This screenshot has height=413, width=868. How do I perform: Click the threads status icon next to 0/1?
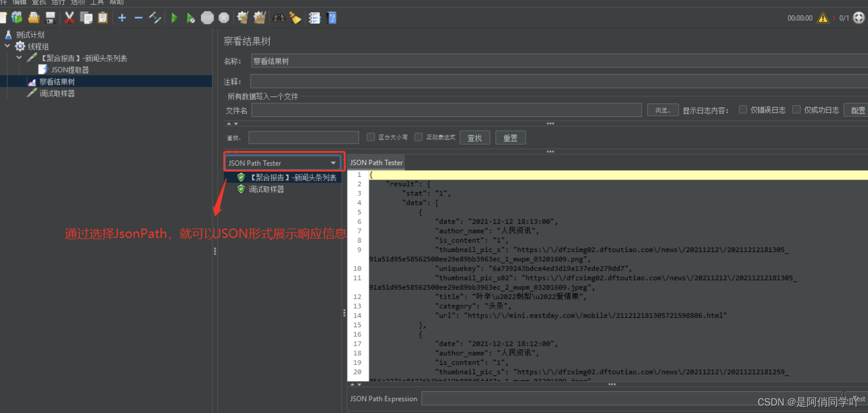(859, 17)
